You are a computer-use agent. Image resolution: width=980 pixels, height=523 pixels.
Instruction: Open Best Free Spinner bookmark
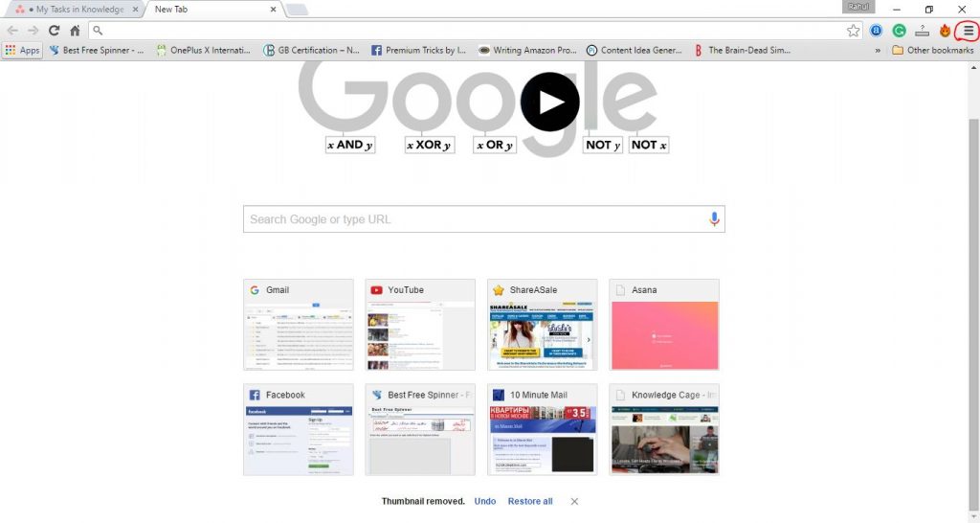tap(97, 50)
